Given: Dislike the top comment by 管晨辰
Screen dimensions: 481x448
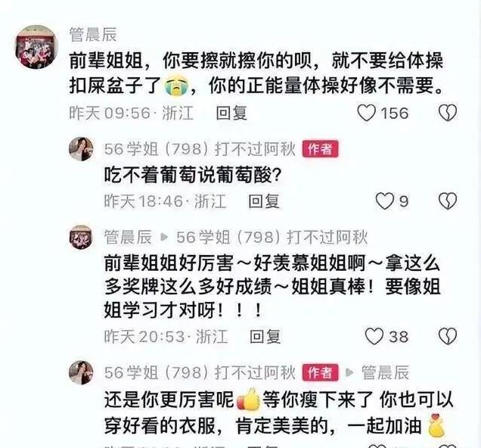Looking at the screenshot, I should pos(448,113).
